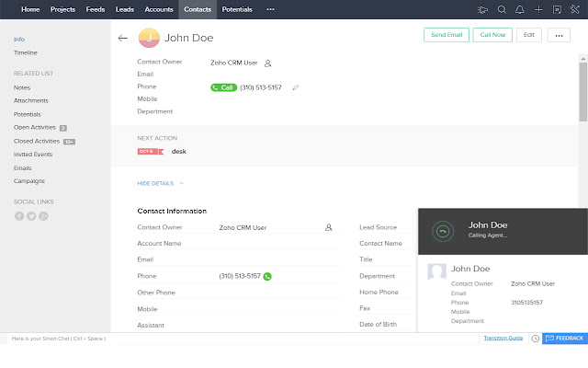Select Timeline in the sidebar
Viewport: 588px width, 368px height.
tap(26, 52)
